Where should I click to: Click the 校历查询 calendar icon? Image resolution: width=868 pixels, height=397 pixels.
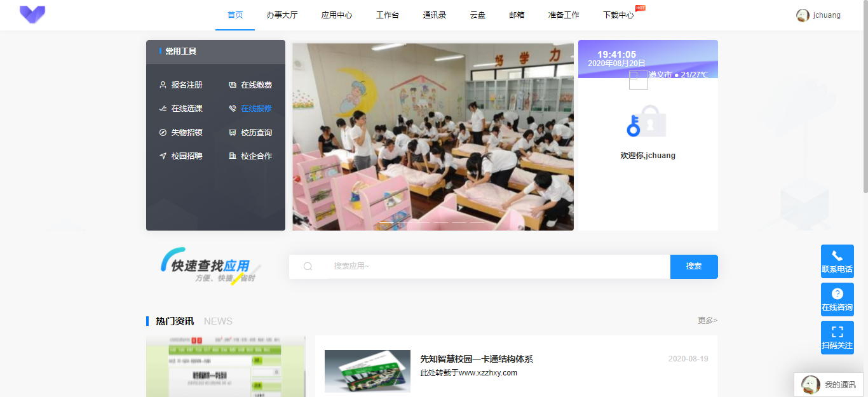coord(233,132)
